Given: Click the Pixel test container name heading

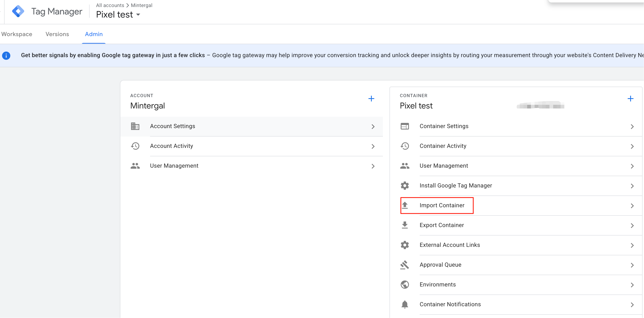Looking at the screenshot, I should click(x=416, y=106).
